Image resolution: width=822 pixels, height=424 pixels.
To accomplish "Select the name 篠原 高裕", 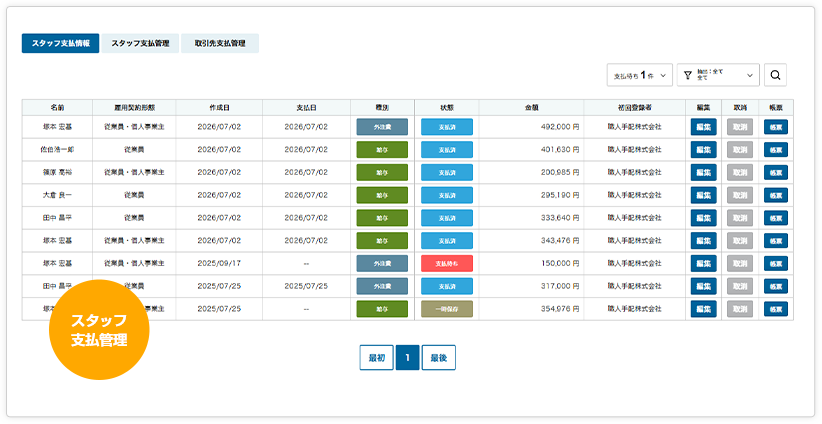I will 57,172.
